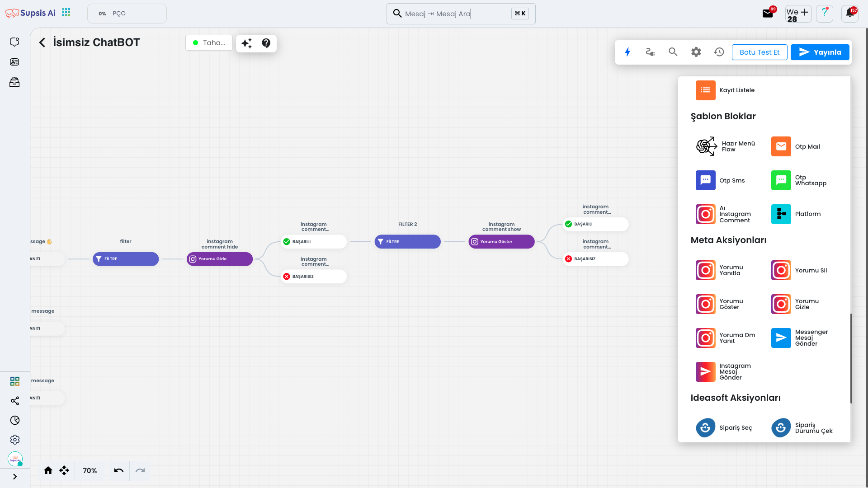Click the Botu Test Et button
Screen dimensions: 868x488
click(x=759, y=52)
